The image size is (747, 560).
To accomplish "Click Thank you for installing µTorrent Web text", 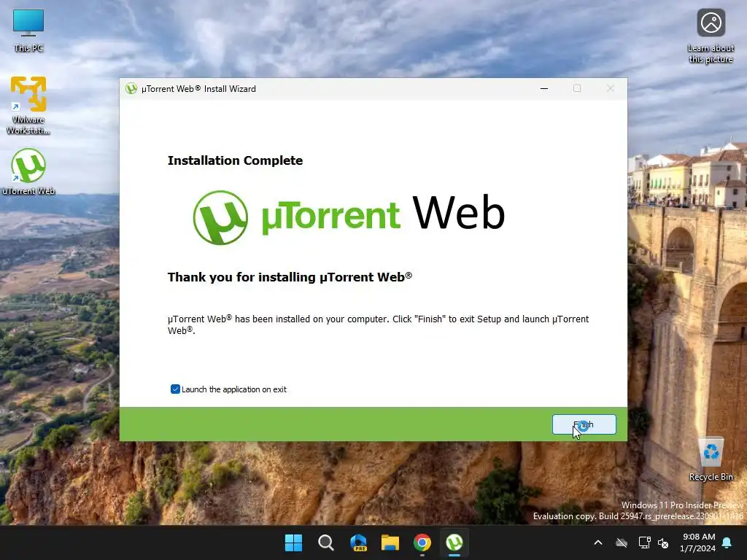I will pos(290,277).
